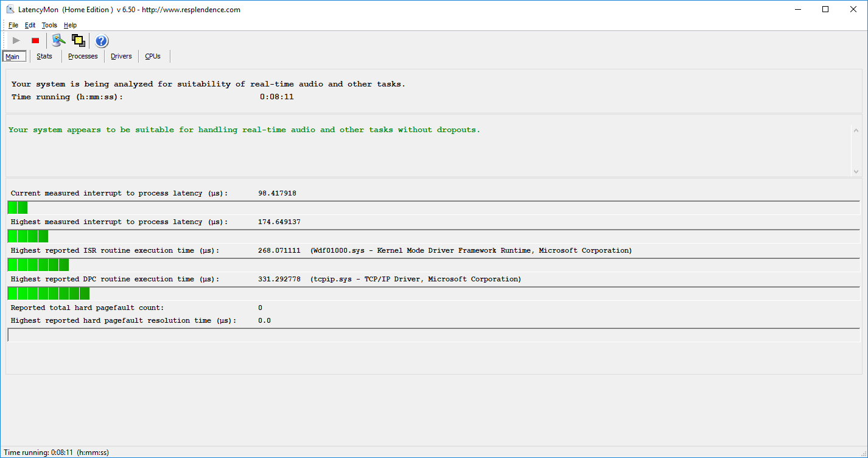Click the DPC value 331.292778
This screenshot has width=868, height=458.
click(279, 279)
